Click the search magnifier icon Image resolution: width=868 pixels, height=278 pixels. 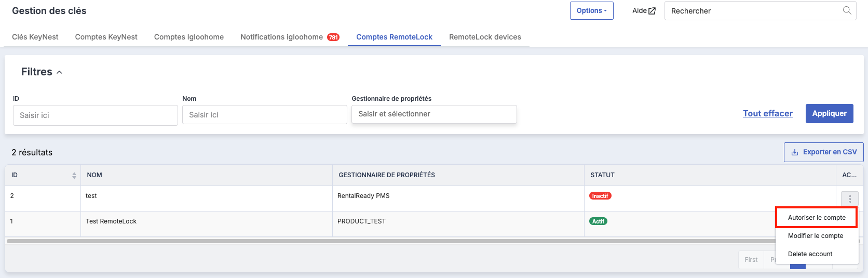[x=847, y=10]
